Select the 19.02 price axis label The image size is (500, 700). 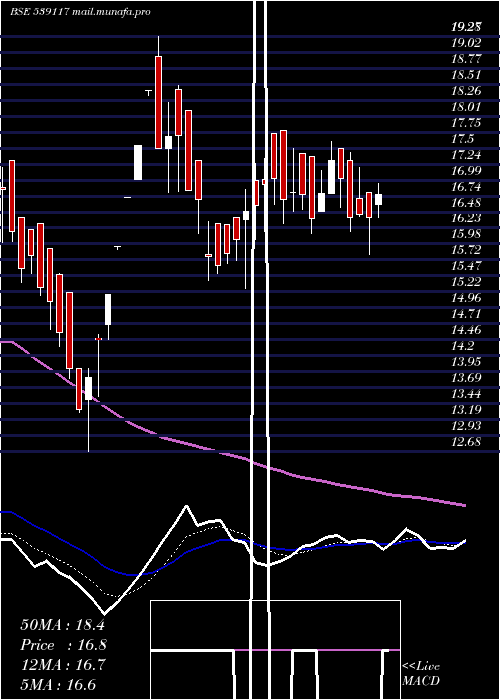coord(466,43)
